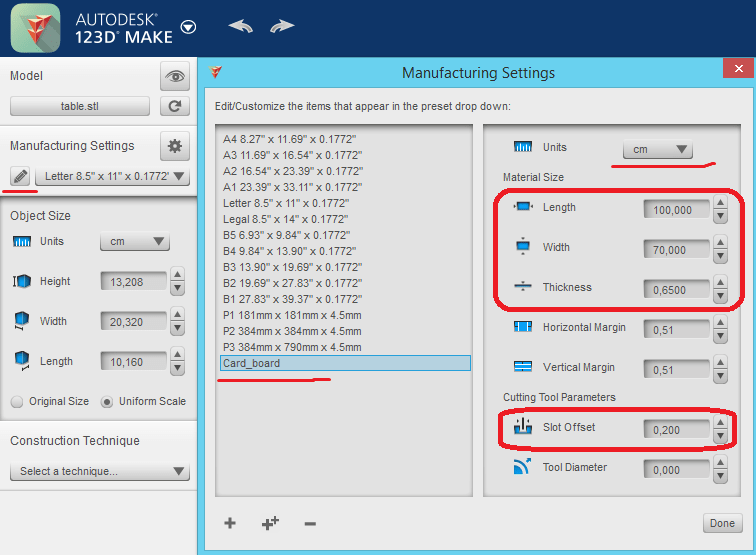Click Vertical Margin field 0,51
The height and width of the screenshot is (555, 756).
[x=676, y=370]
